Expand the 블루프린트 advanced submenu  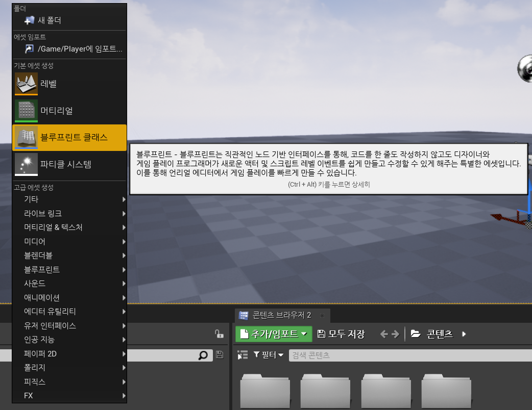coord(69,270)
